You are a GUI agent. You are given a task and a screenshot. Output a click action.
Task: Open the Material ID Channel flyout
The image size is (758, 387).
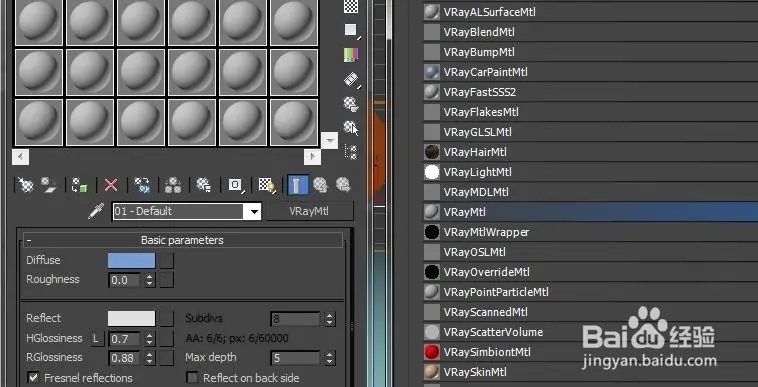tap(236, 185)
